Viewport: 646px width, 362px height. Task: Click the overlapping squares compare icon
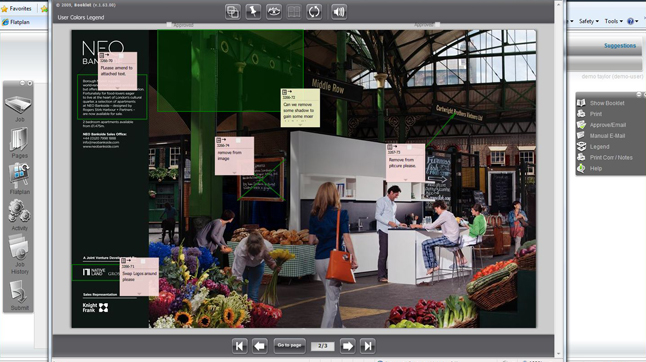pyautogui.click(x=233, y=12)
